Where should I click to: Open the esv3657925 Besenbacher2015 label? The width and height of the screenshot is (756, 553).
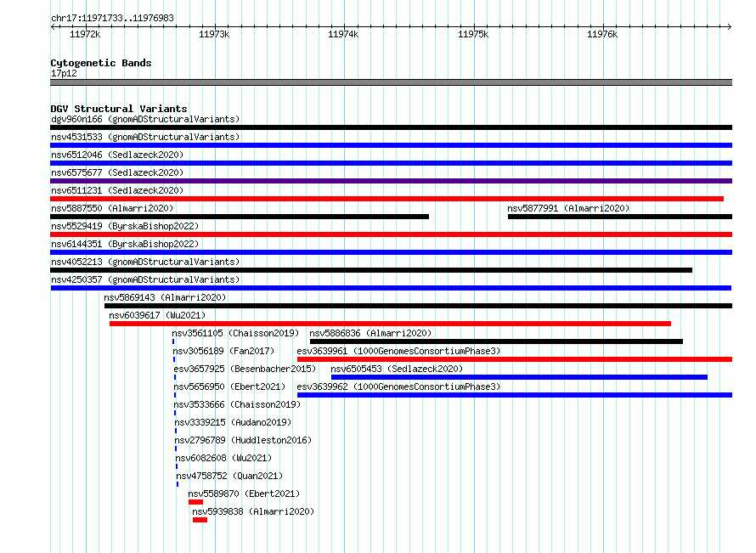pyautogui.click(x=245, y=369)
